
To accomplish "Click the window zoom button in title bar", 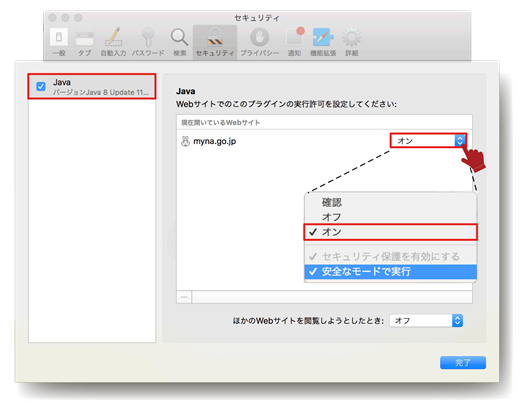I will pyautogui.click(x=78, y=18).
